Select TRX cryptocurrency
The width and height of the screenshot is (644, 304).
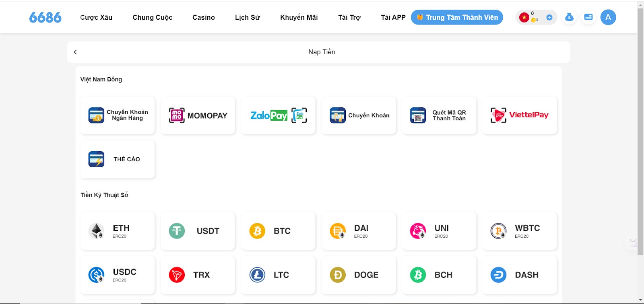[x=198, y=275]
